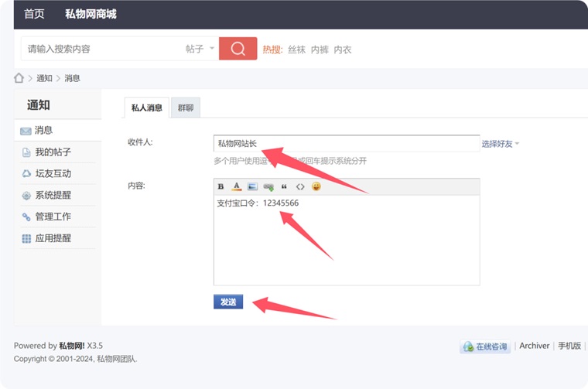Insert a quote block
This screenshot has width=588, height=389.
point(284,186)
